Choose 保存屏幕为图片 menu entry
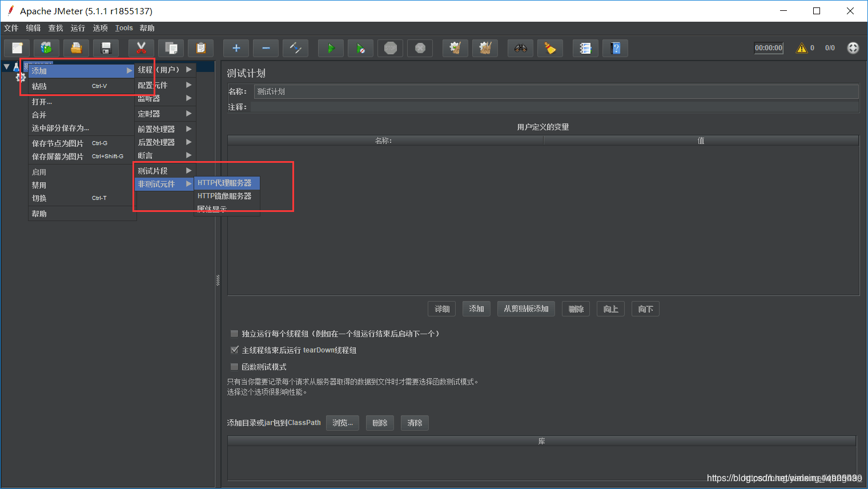Viewport: 868px width, 489px height. coord(82,157)
